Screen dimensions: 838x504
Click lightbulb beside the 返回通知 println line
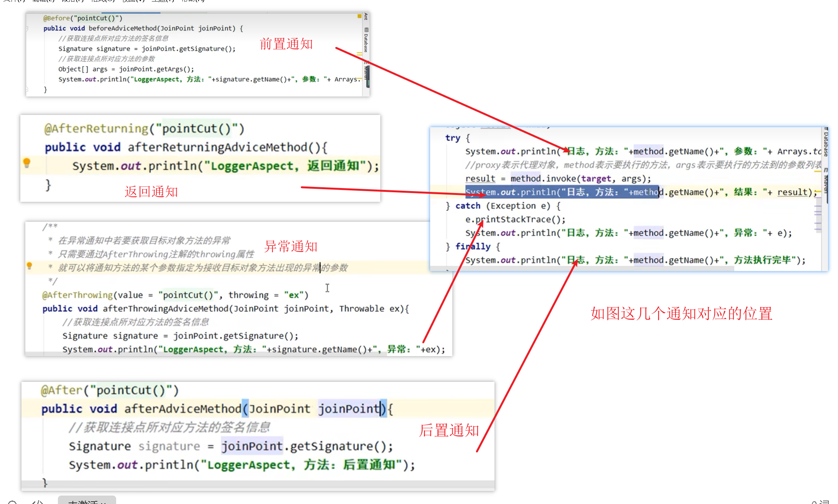[x=27, y=162]
